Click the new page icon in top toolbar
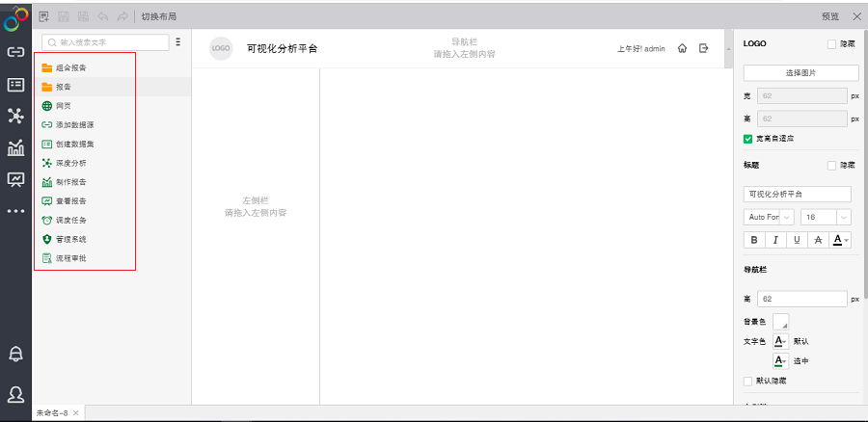 click(44, 16)
